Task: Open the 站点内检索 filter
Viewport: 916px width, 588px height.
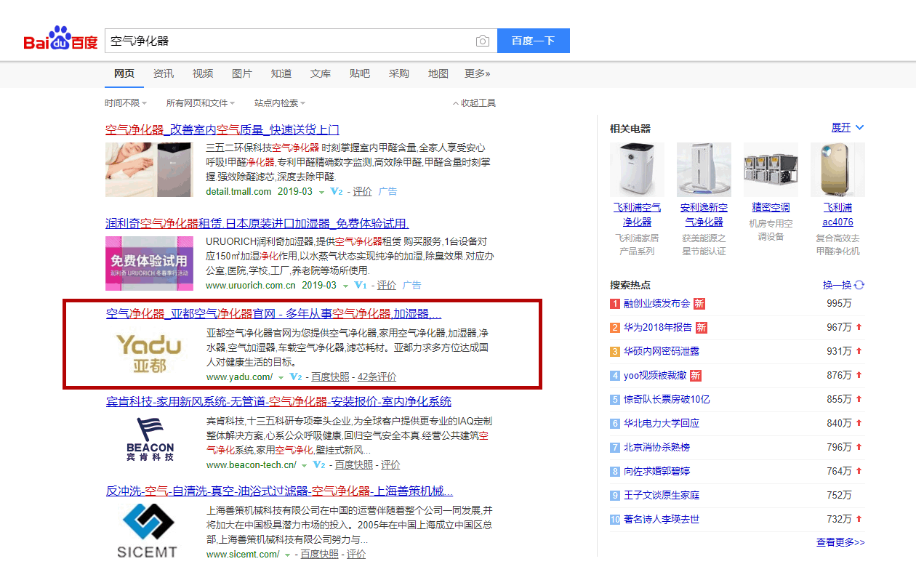Action: click(x=280, y=103)
